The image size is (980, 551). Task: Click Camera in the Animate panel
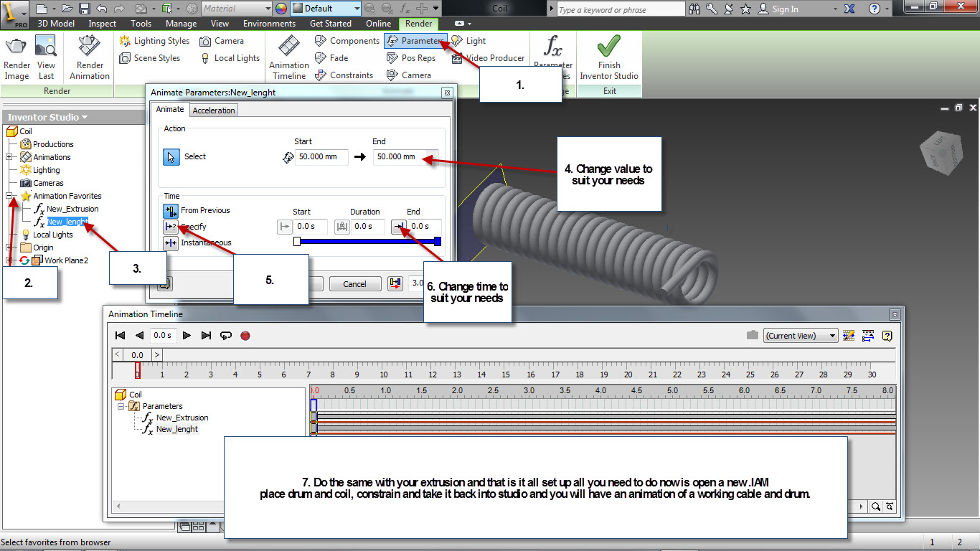pyautogui.click(x=409, y=75)
